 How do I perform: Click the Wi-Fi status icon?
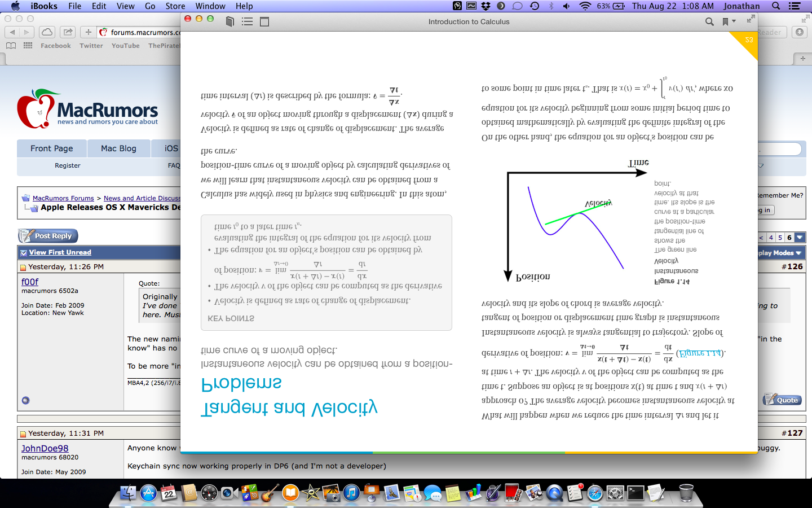(585, 6)
